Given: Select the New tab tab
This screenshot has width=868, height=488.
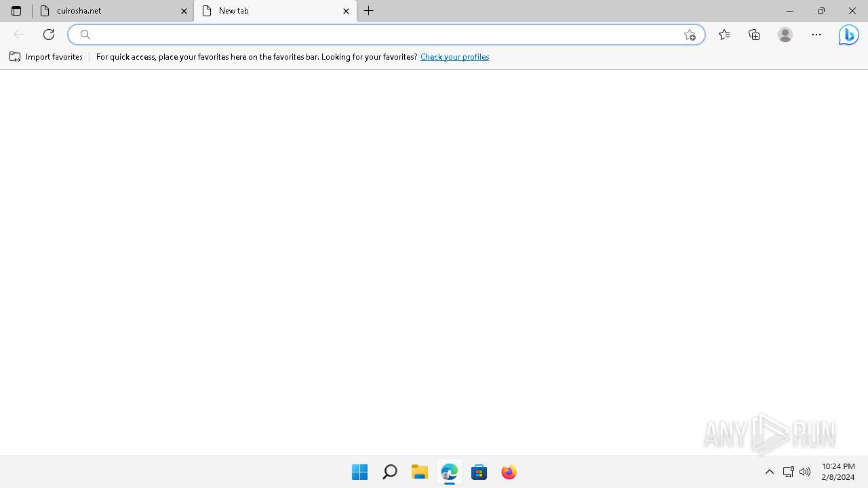Looking at the screenshot, I should [x=275, y=11].
